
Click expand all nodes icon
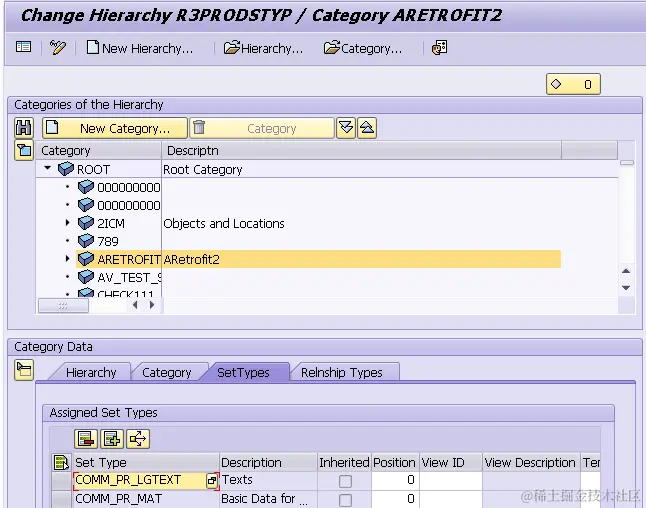[346, 128]
